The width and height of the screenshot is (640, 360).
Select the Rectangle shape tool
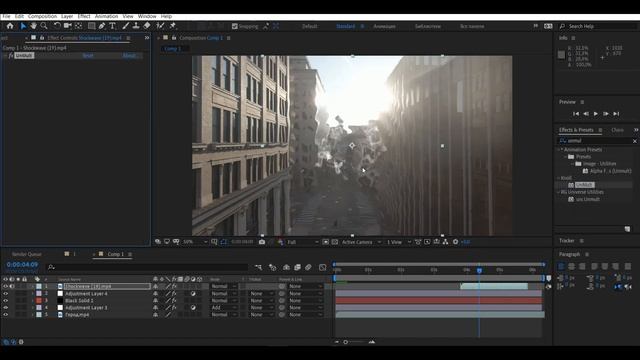point(91,26)
